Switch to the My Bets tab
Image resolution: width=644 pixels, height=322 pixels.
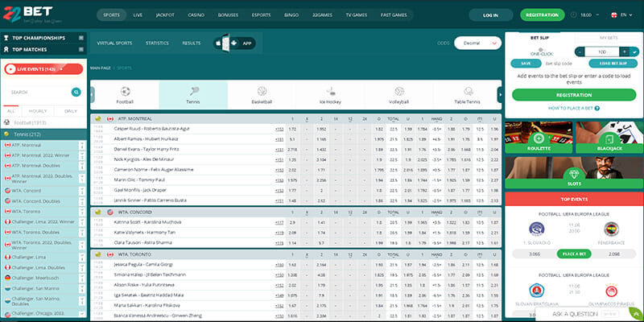coord(609,38)
